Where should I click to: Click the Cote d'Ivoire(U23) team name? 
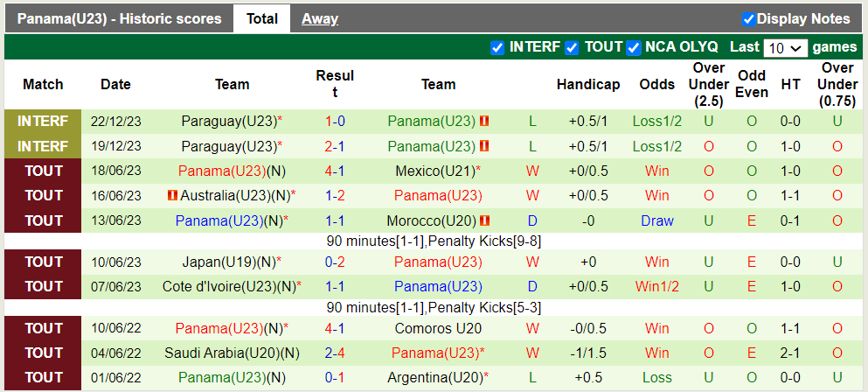pyautogui.click(x=229, y=286)
